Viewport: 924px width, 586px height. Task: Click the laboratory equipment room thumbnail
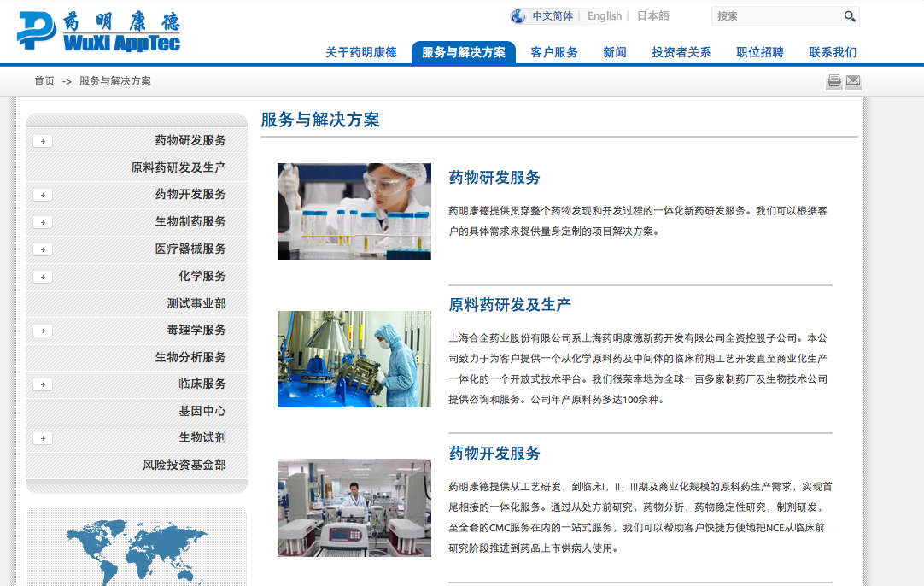click(x=354, y=507)
